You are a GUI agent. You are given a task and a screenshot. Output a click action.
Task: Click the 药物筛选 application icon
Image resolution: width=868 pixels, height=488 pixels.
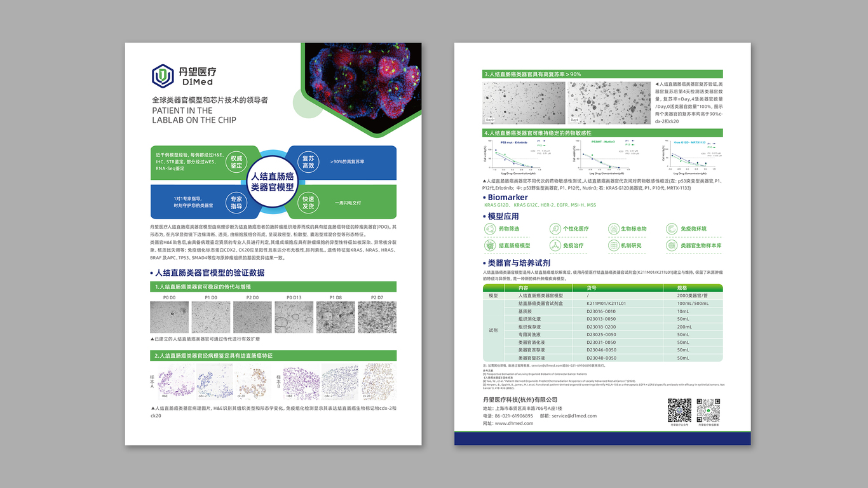click(x=490, y=229)
